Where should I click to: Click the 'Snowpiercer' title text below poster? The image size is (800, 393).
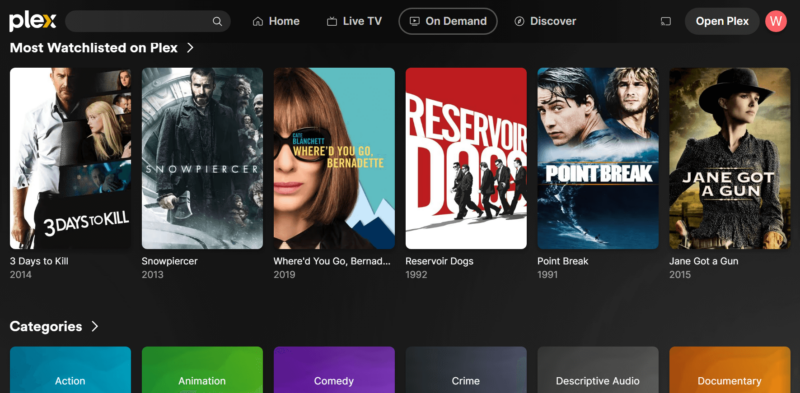(169, 261)
